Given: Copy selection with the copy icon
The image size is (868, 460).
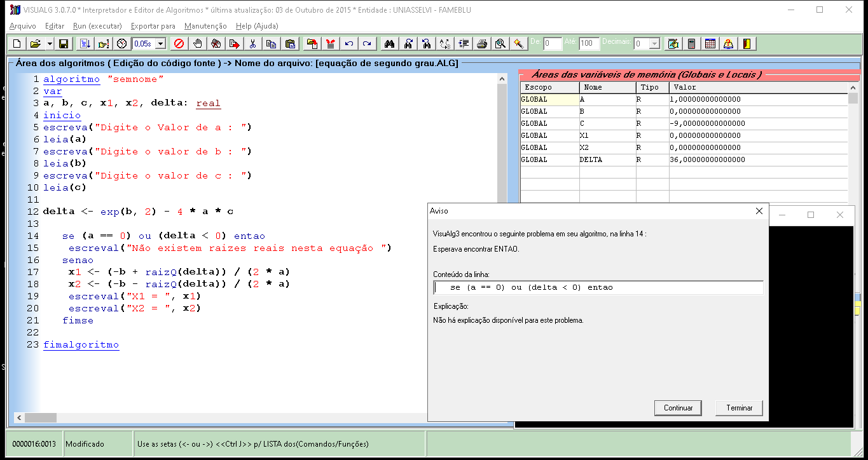Looking at the screenshot, I should tap(272, 44).
